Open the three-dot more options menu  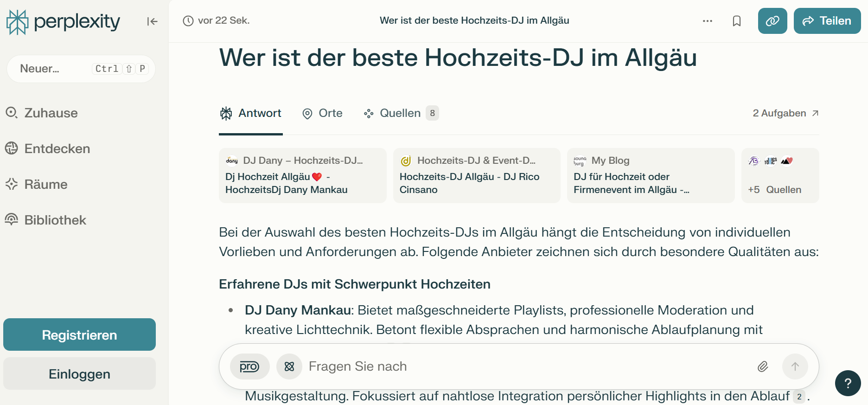707,21
